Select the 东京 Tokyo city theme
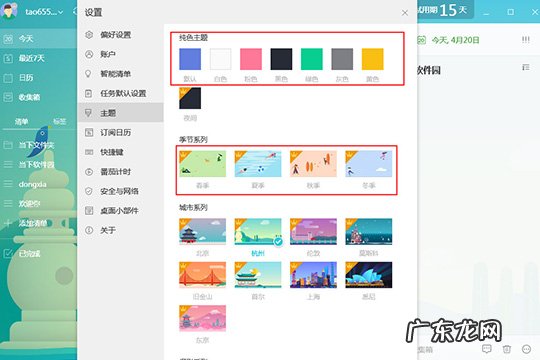The width and height of the screenshot is (540, 360). point(202,318)
